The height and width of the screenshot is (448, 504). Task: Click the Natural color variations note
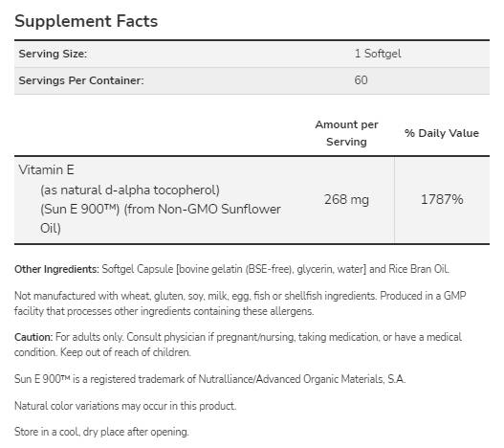[125, 406]
